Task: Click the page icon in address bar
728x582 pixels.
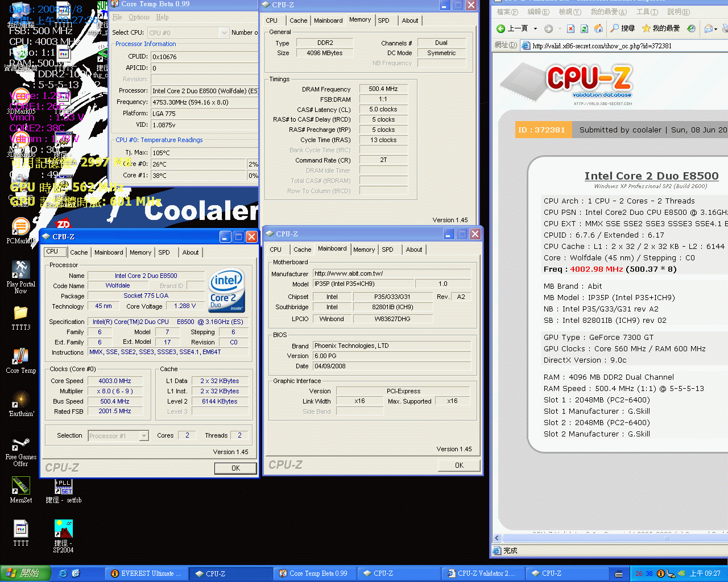Action: click(x=526, y=45)
